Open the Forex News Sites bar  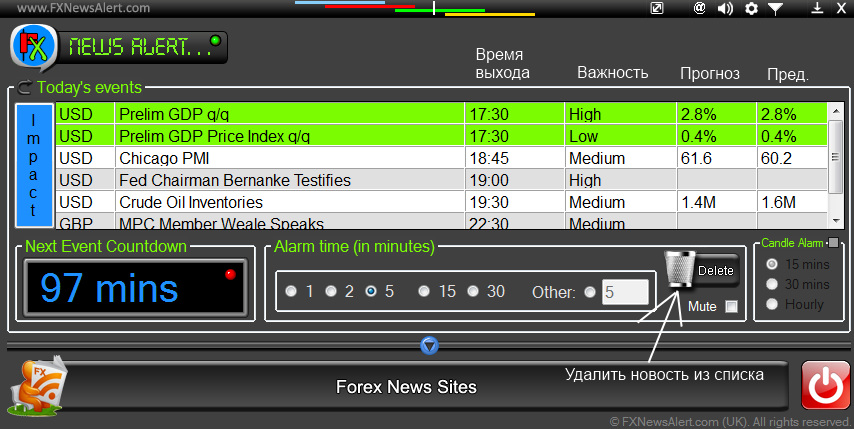pyautogui.click(x=406, y=387)
